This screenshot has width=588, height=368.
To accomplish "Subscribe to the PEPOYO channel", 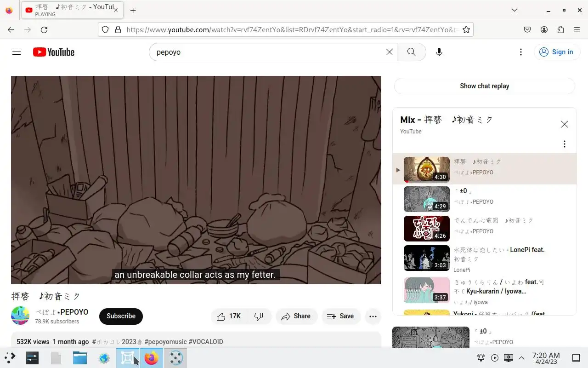I will [x=121, y=316].
